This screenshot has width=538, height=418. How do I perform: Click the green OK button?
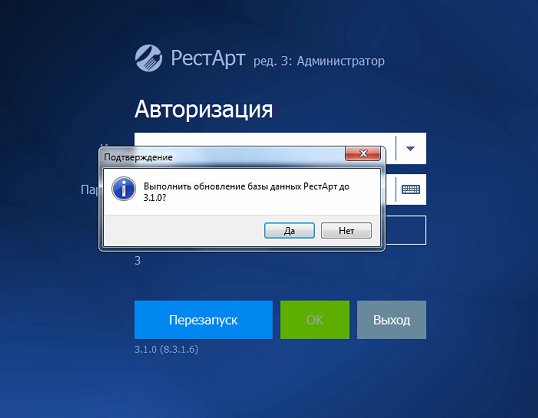(x=315, y=320)
